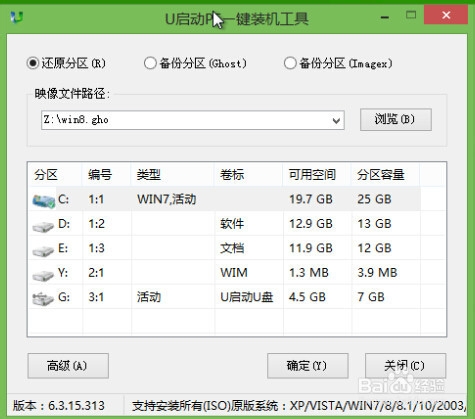The width and height of the screenshot is (475, 419).
Task: Open 高级 (A) advanced options
Action: point(68,366)
